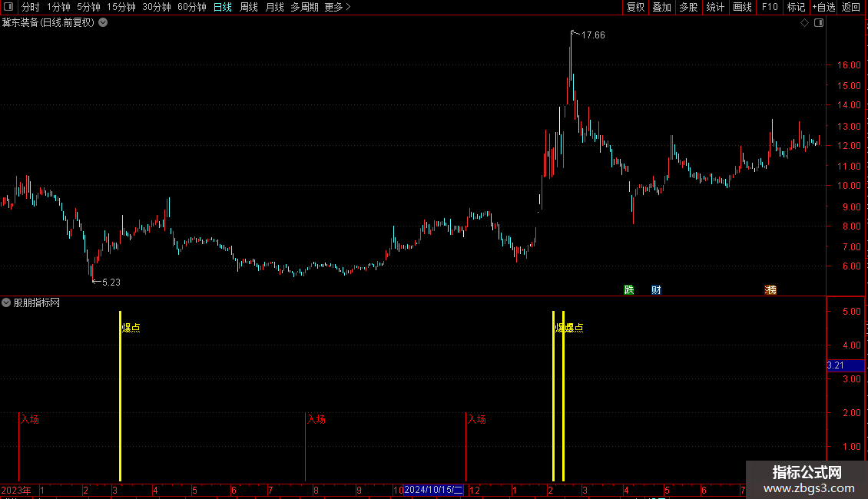Select the 60分钟 period tab
The height and width of the screenshot is (499, 868).
coord(191,7)
